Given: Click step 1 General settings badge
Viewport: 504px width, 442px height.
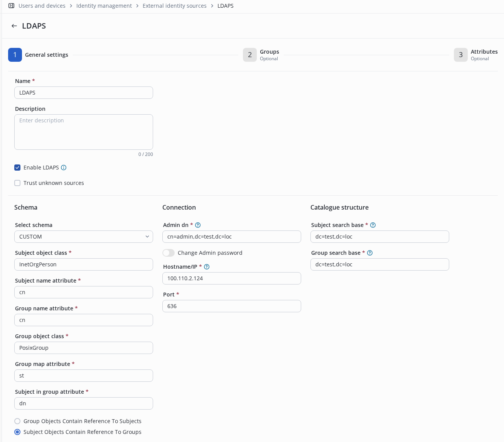Looking at the screenshot, I should (x=15, y=55).
